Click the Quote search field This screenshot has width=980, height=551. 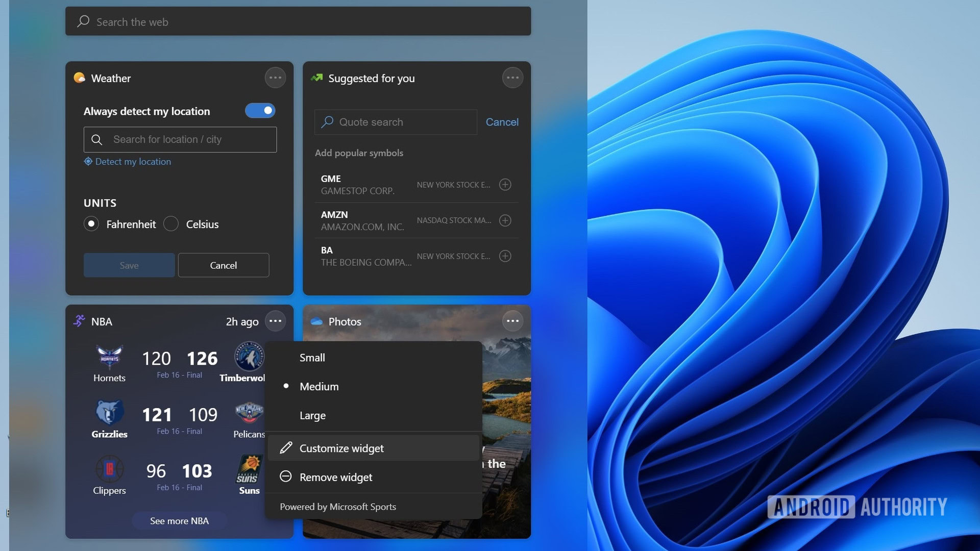396,122
